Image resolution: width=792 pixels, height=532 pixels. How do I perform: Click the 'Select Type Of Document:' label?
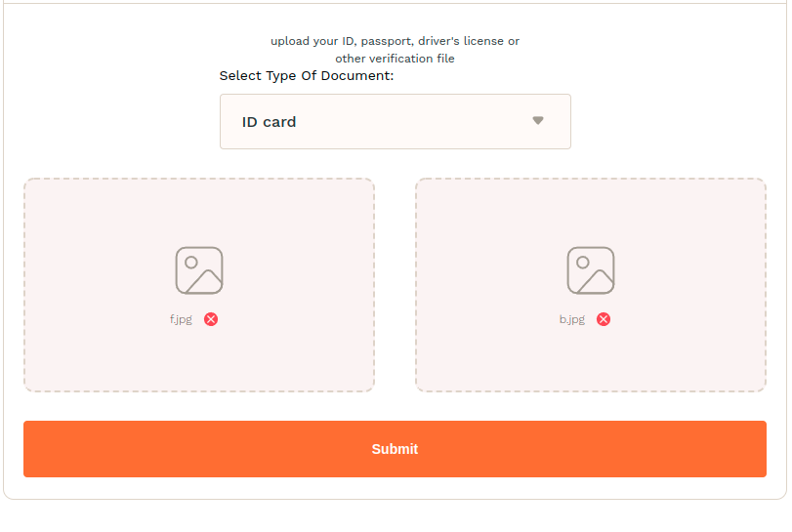pos(307,76)
